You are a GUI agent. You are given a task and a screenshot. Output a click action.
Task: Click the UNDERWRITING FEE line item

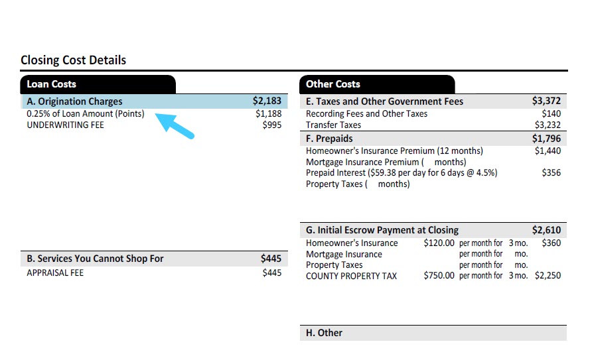click(x=65, y=125)
